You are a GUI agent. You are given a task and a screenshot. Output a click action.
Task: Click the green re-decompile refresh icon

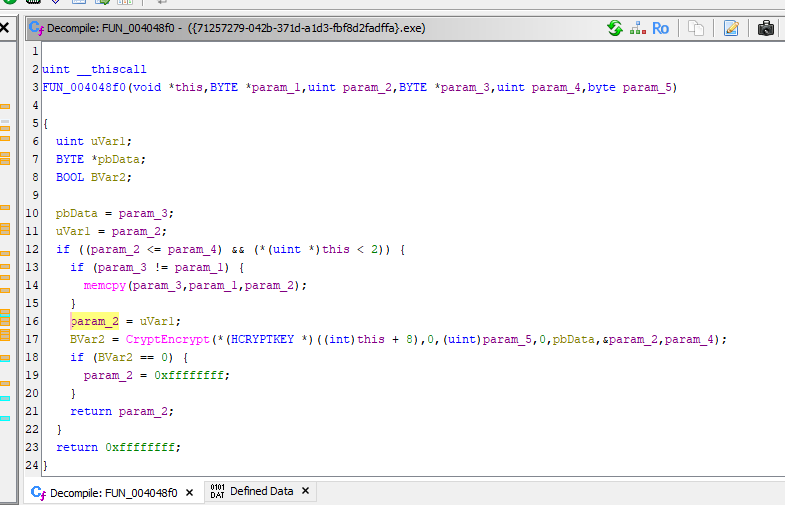(x=615, y=28)
